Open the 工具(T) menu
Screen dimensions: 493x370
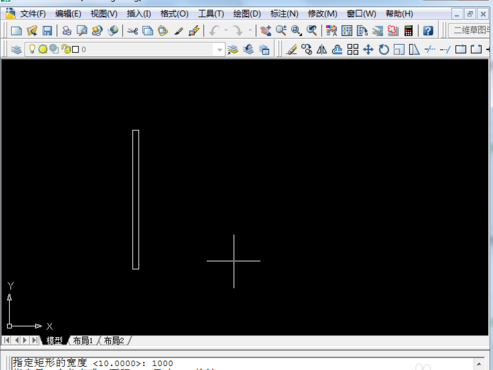pos(211,14)
